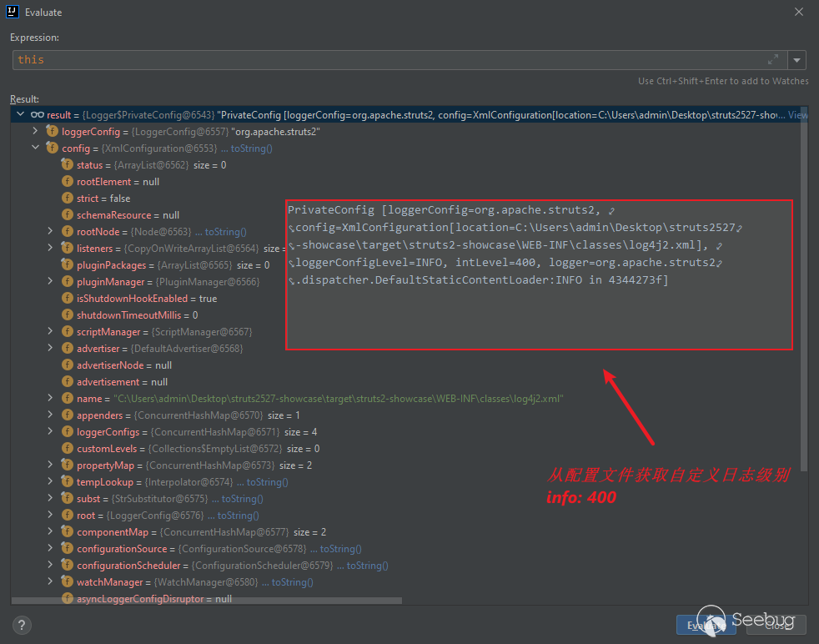Click the glasses icon beside result

[x=38, y=115]
